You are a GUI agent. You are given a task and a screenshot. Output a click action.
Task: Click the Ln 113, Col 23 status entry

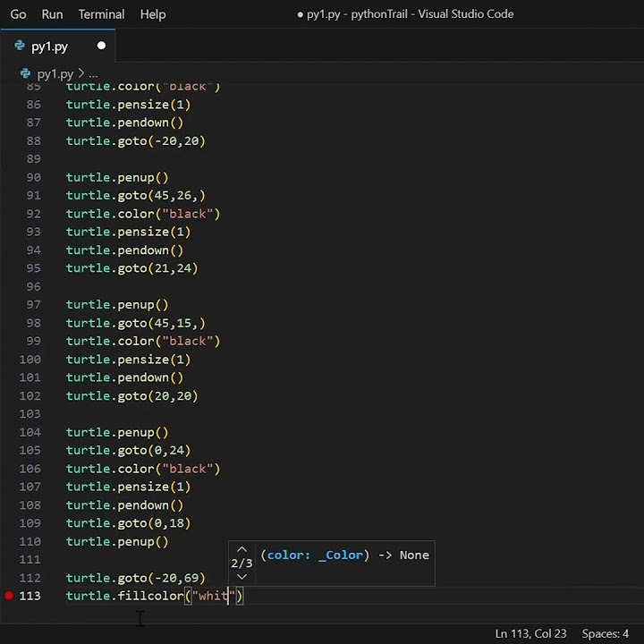point(530,634)
